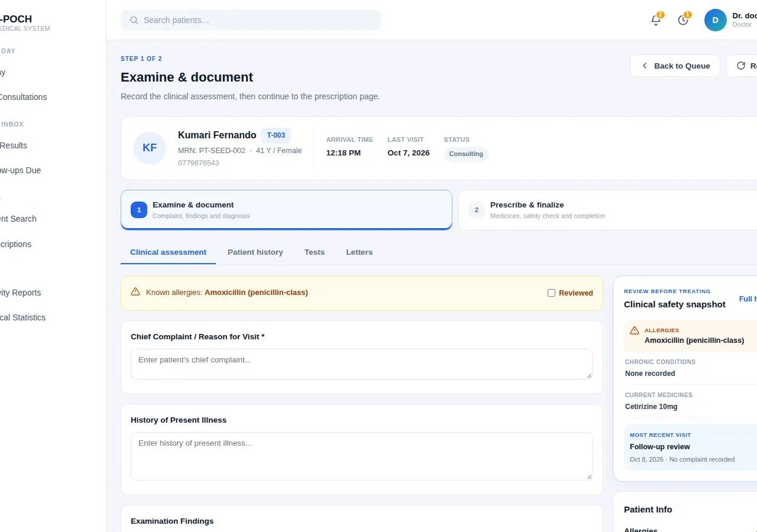Click "MRN: PT-SEED-002" in the patient card
This screenshot has width=757, height=532.
(x=212, y=151)
